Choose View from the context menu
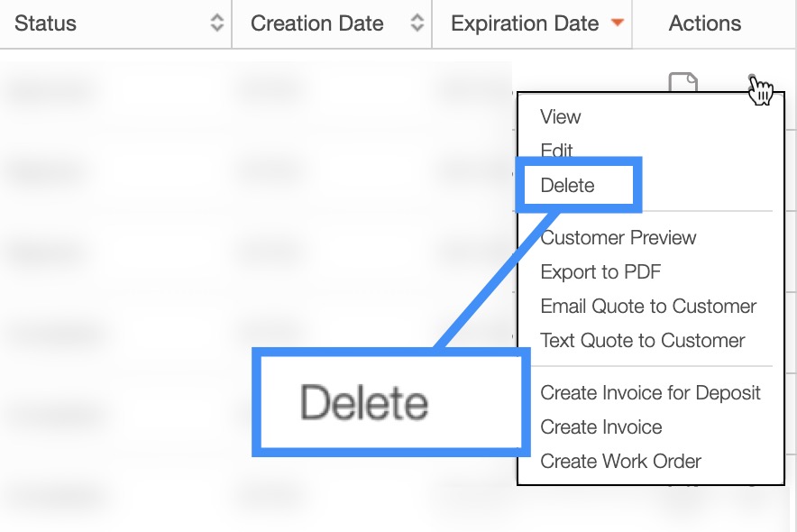797x532 pixels. coord(561,117)
